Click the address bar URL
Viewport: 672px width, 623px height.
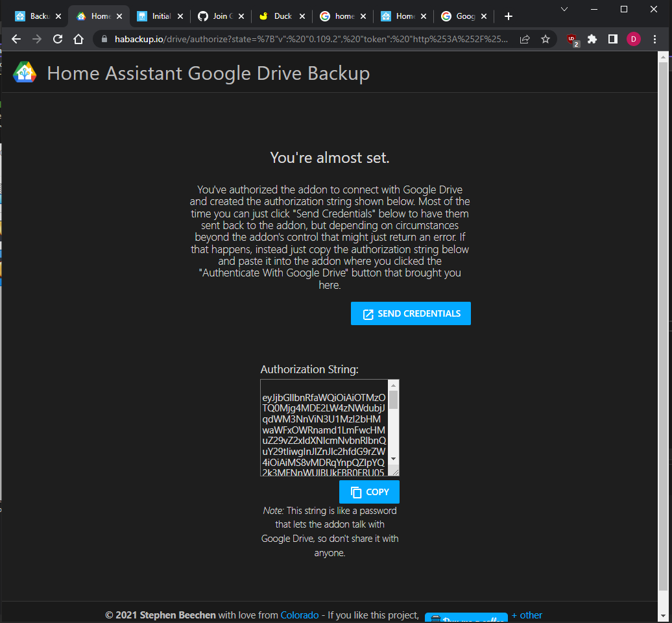(311, 39)
